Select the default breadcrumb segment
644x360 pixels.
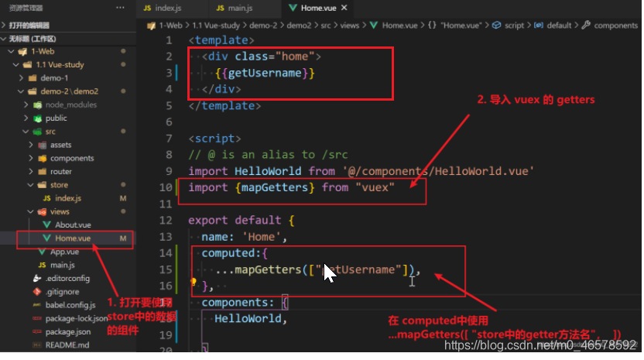coord(559,26)
